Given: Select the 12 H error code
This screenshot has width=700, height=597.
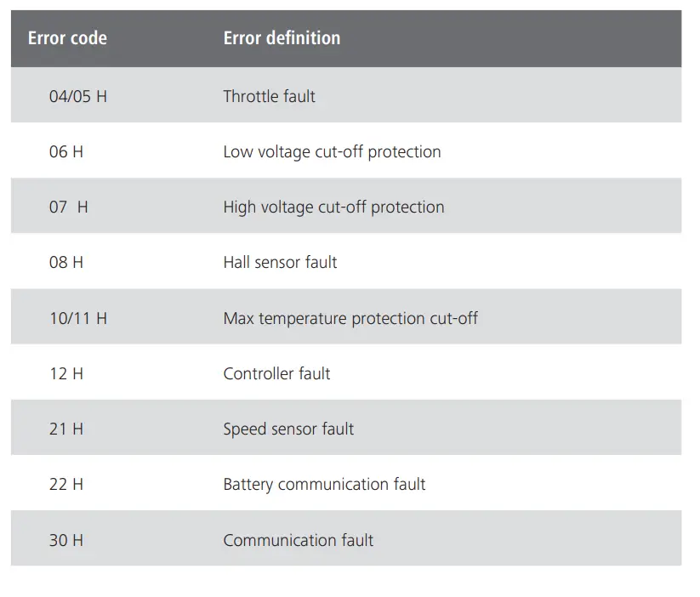Looking at the screenshot, I should tap(66, 374).
